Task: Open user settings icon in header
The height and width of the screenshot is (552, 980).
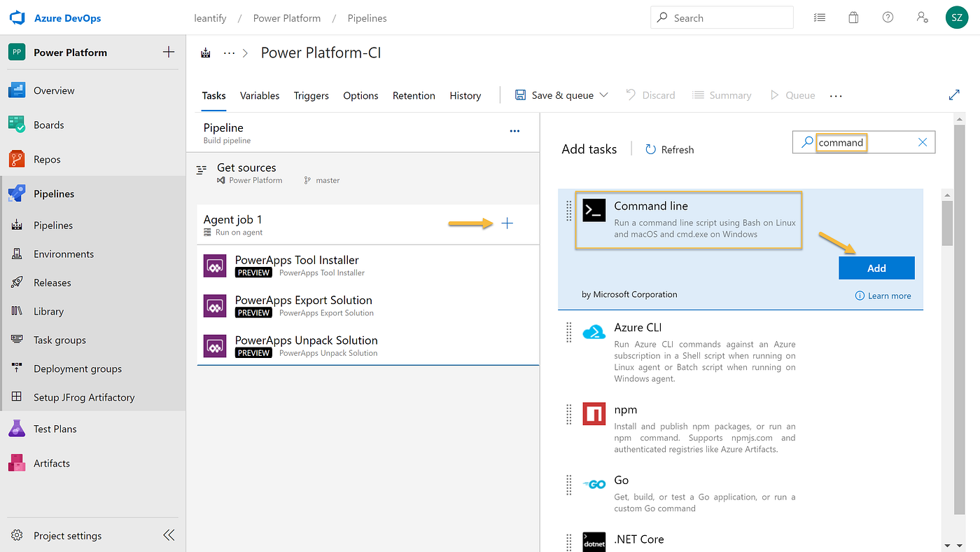Action: pyautogui.click(x=922, y=18)
